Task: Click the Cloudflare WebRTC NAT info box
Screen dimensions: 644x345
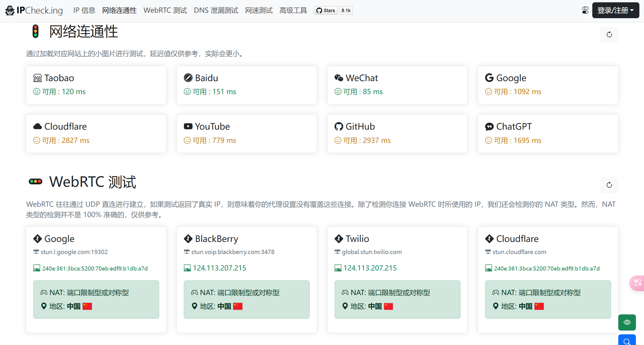Action: tap(548, 299)
